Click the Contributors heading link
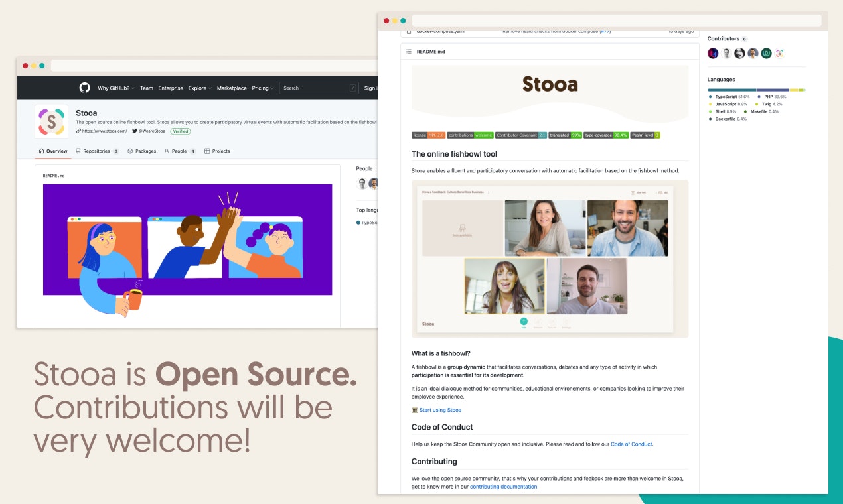Screen dimensions: 843x504 pos(724,39)
